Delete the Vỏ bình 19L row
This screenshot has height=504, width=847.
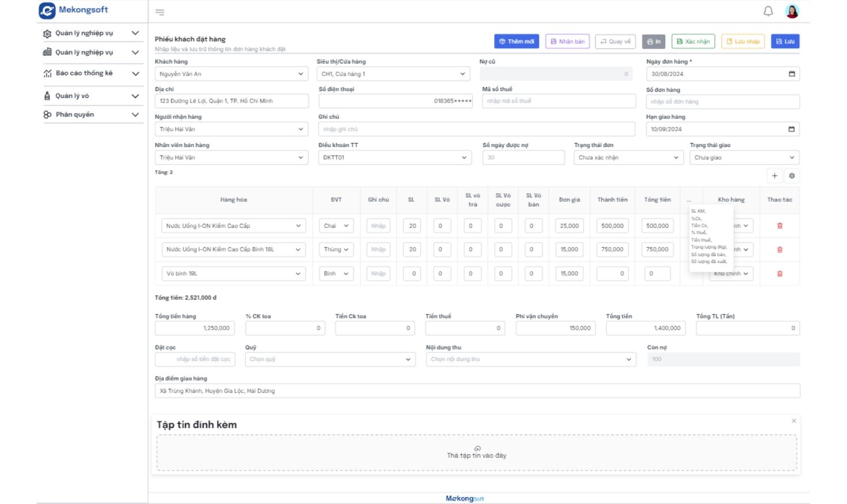pyautogui.click(x=780, y=274)
